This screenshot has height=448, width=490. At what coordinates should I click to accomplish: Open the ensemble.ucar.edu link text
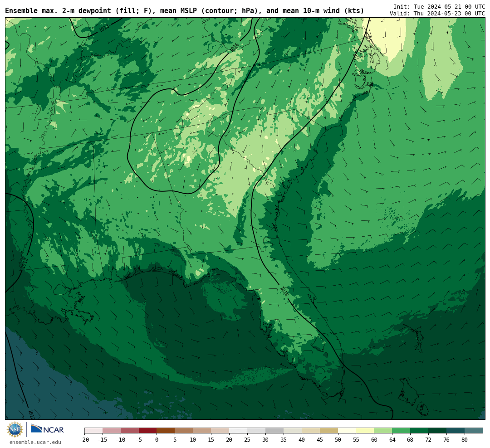pos(35,442)
